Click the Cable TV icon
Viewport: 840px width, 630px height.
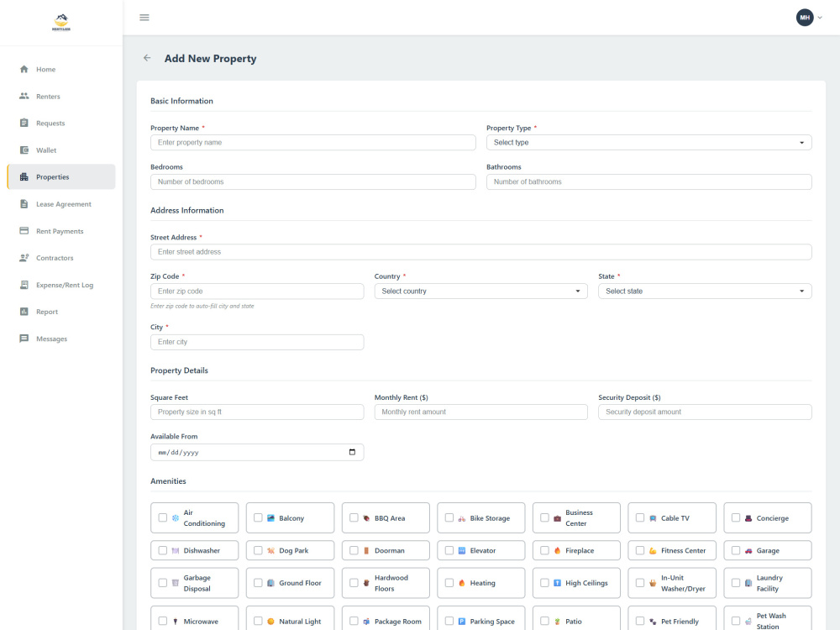pos(653,518)
